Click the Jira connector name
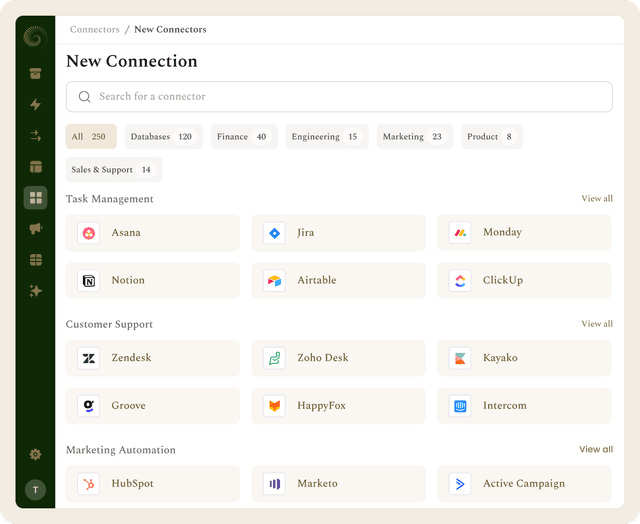This screenshot has height=524, width=640. click(x=306, y=233)
